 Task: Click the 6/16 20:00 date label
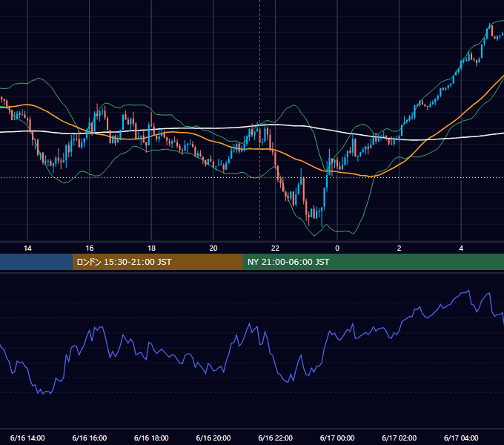click(213, 438)
